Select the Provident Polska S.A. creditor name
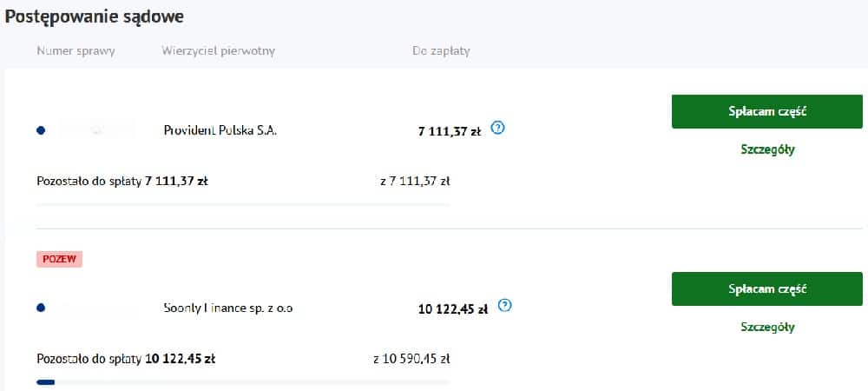Viewport: 868px width, 391px height. pyautogui.click(x=220, y=130)
